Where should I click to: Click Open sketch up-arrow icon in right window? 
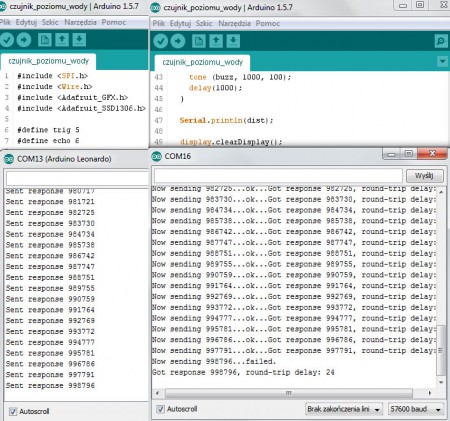[216, 41]
